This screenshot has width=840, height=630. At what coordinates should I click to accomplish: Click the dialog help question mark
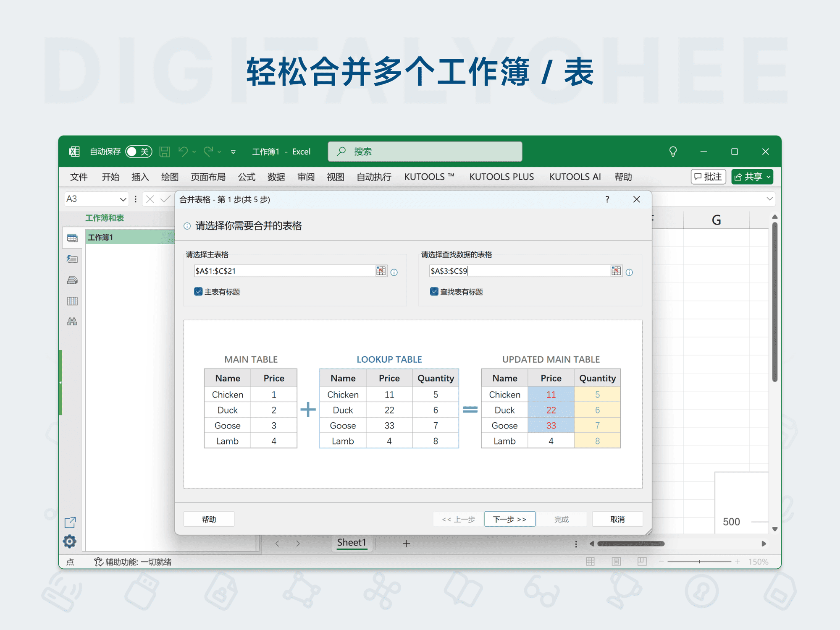[607, 199]
